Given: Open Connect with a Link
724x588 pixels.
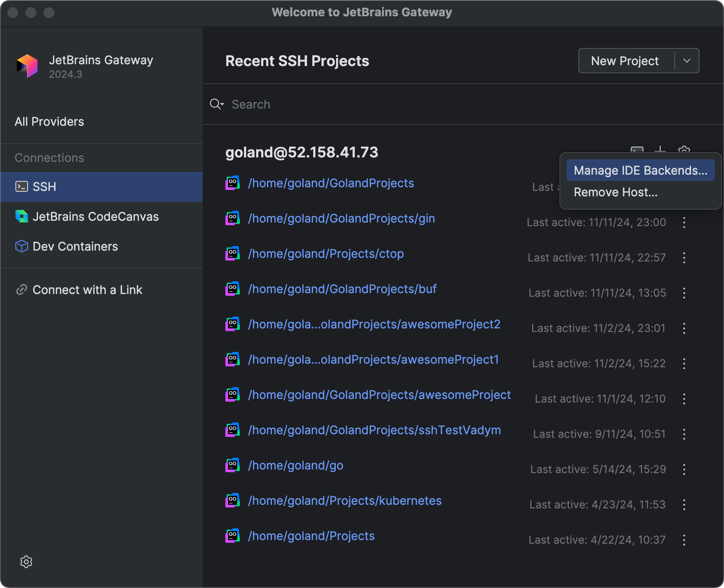Looking at the screenshot, I should [87, 289].
